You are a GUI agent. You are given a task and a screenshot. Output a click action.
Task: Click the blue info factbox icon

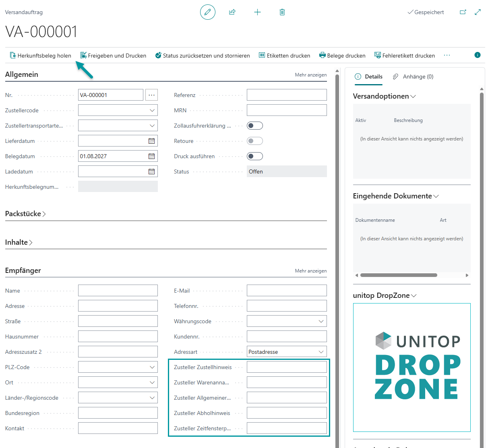[x=478, y=55]
